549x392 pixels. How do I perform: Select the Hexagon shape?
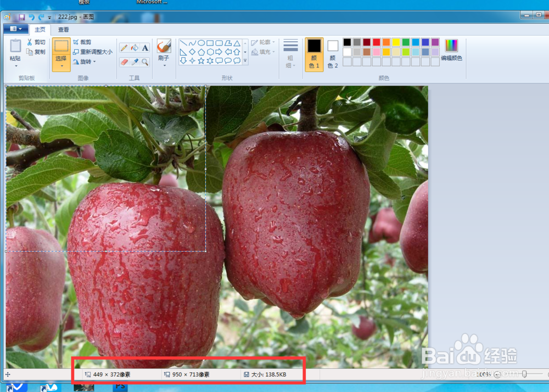point(210,52)
